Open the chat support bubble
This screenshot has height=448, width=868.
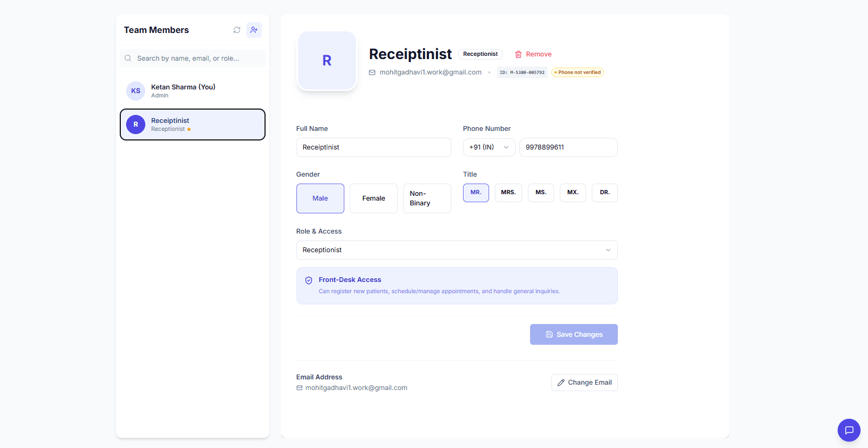pos(849,430)
